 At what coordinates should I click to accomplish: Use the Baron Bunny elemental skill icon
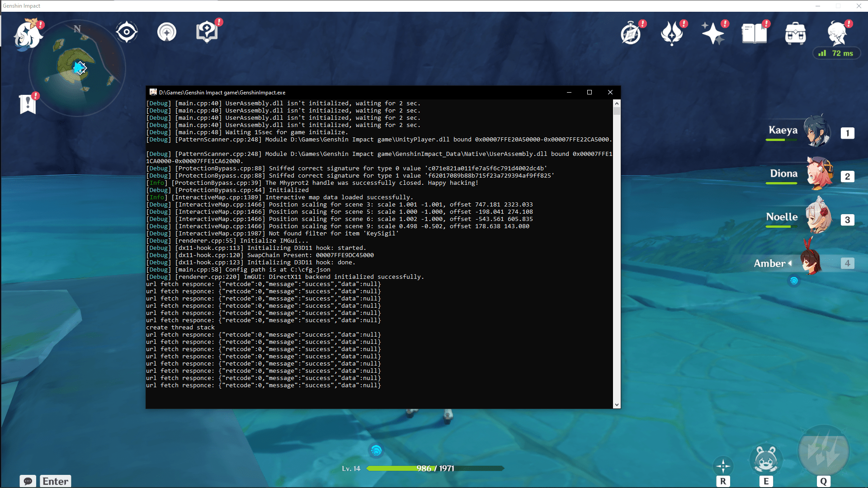click(x=766, y=460)
